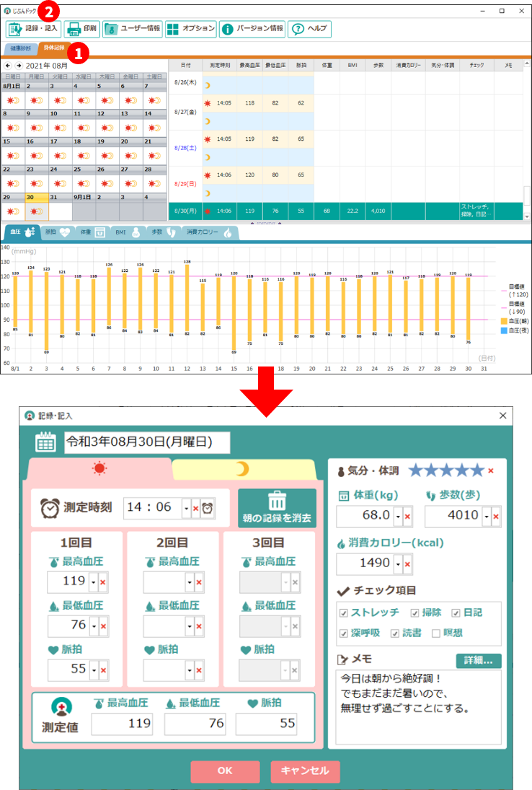Open 1回目 脈拍 dropdown
Screen dimensions: 532x790
(x=94, y=670)
